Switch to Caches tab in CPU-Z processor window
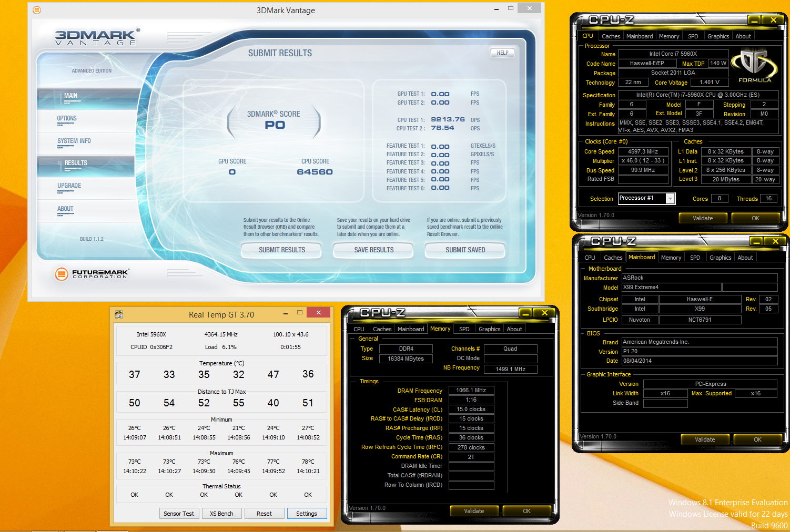The image size is (790, 532). click(611, 36)
